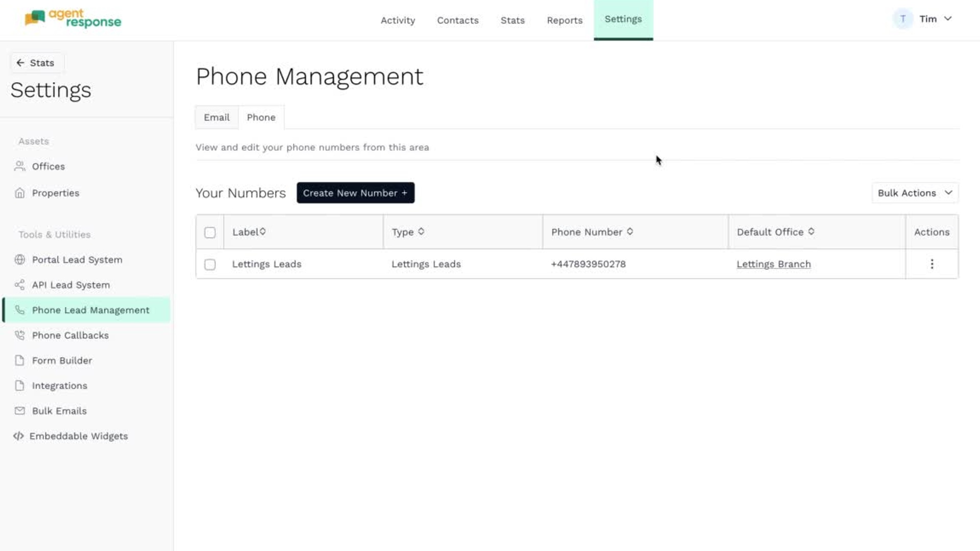Click the Agent Response logo
This screenshot has width=980, height=551.
point(73,19)
